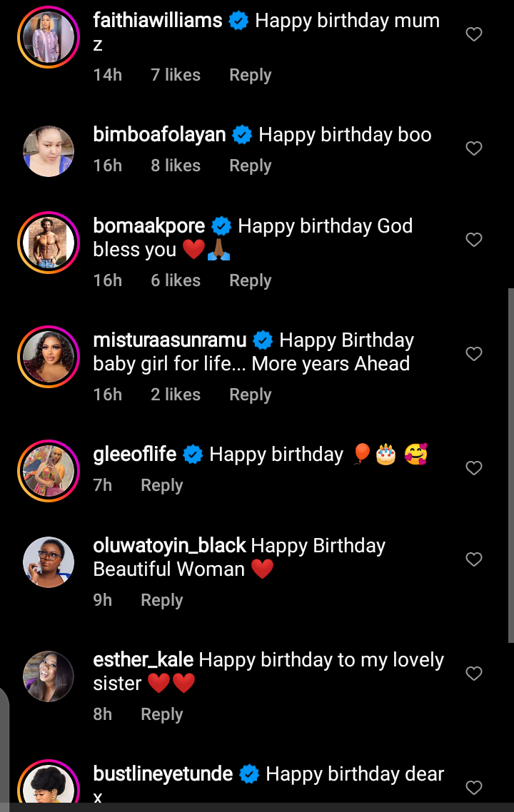Screen dimensions: 514x812
Task: Tap heart beside oluwatoyin_black's comment
Action: (x=474, y=559)
